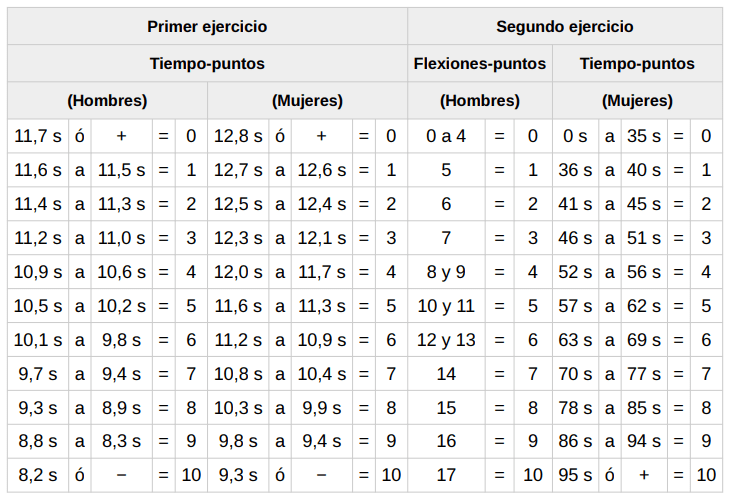Select the cell reading "12,8 s"
Viewport: 732px width, 502px height.
pyautogui.click(x=238, y=136)
